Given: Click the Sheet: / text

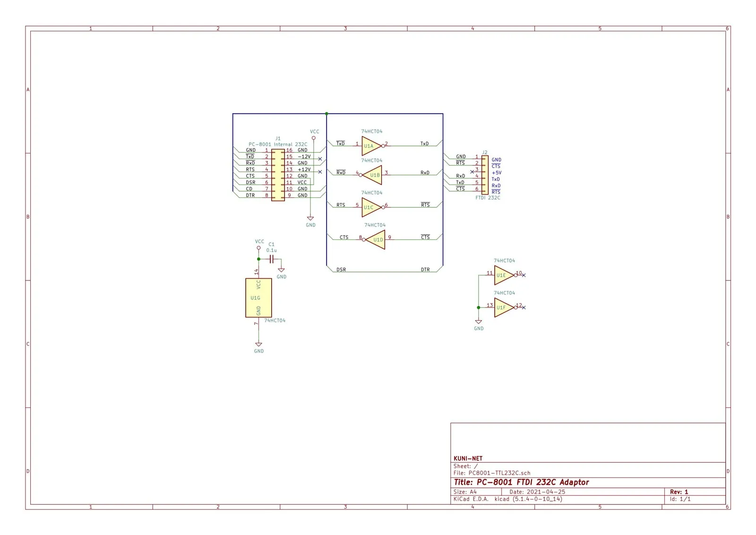Looking at the screenshot, I should [465, 466].
